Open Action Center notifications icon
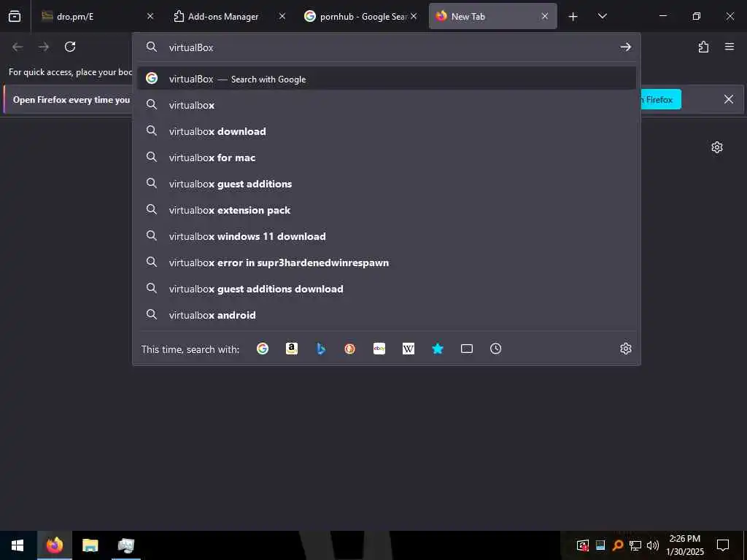This screenshot has height=560, width=747. pos(723,545)
